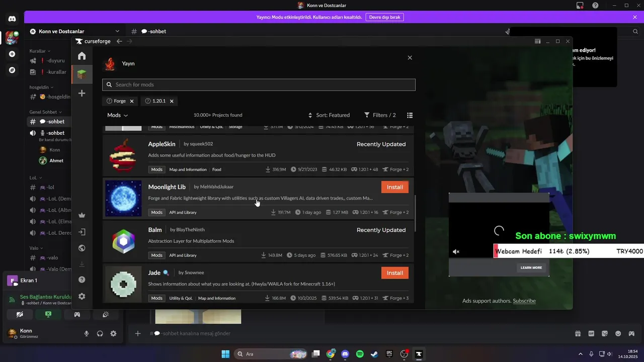
Task: Open the Discord help icon in title bar
Action: coord(595,6)
